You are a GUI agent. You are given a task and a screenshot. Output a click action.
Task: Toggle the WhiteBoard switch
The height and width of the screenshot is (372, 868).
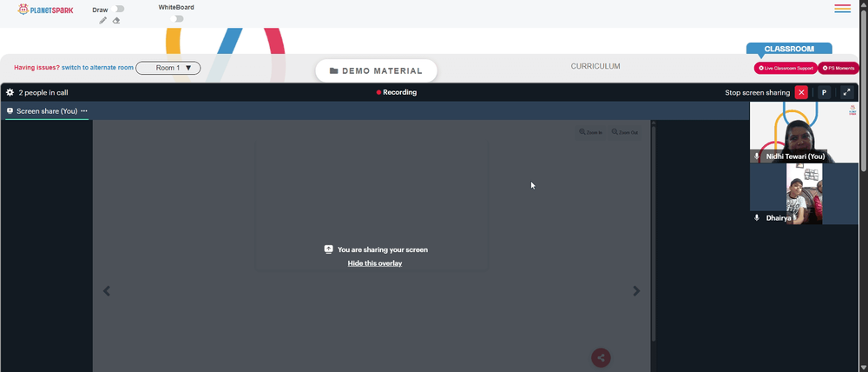(177, 19)
